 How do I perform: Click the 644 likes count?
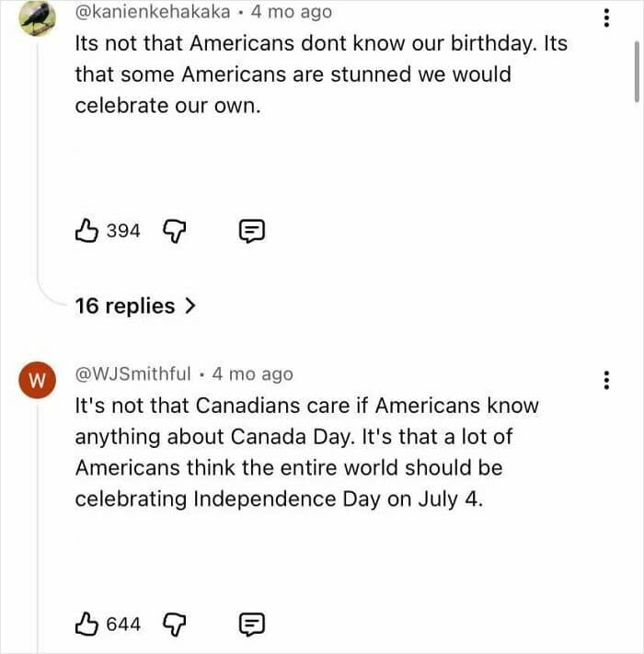point(123,625)
